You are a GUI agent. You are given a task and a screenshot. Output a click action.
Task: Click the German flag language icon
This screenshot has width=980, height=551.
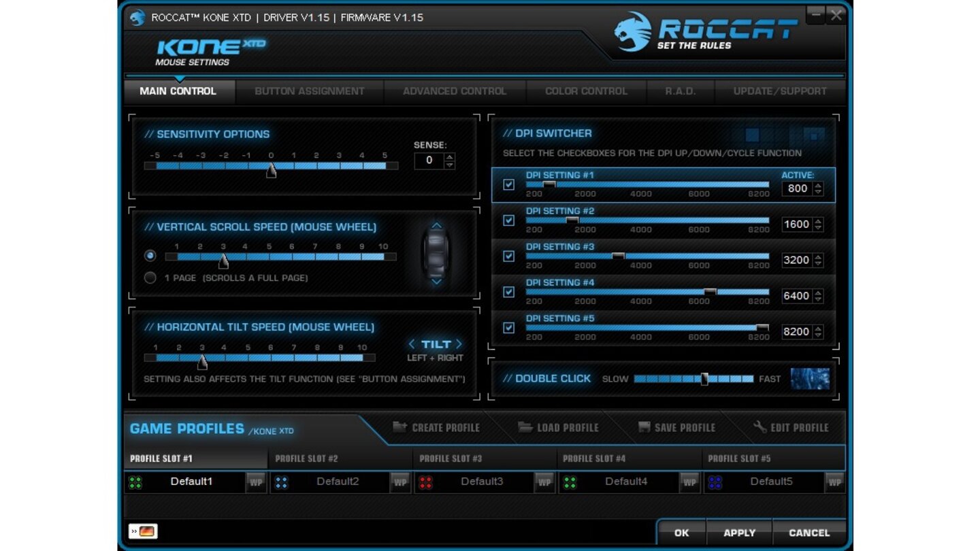144,531
